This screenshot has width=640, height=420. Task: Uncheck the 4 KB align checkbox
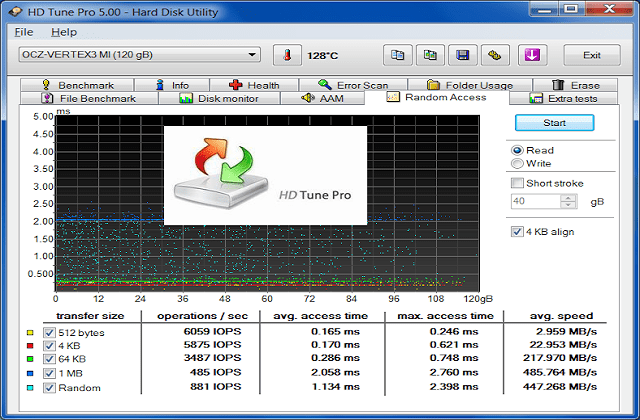(517, 232)
